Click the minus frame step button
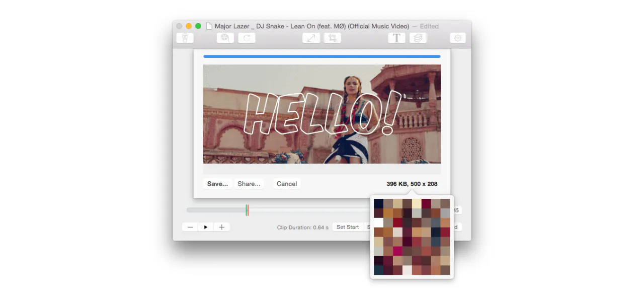This screenshot has width=644, height=298. click(190, 227)
